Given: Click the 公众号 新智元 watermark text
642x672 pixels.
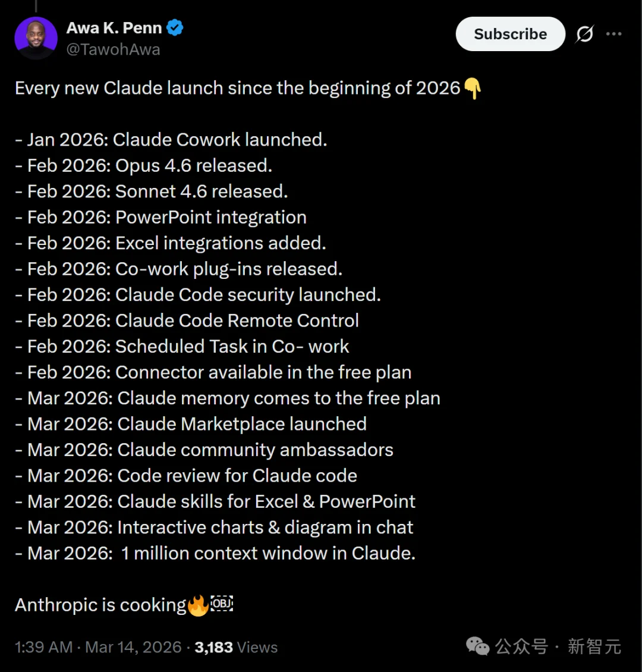Looking at the screenshot, I should tap(559, 646).
